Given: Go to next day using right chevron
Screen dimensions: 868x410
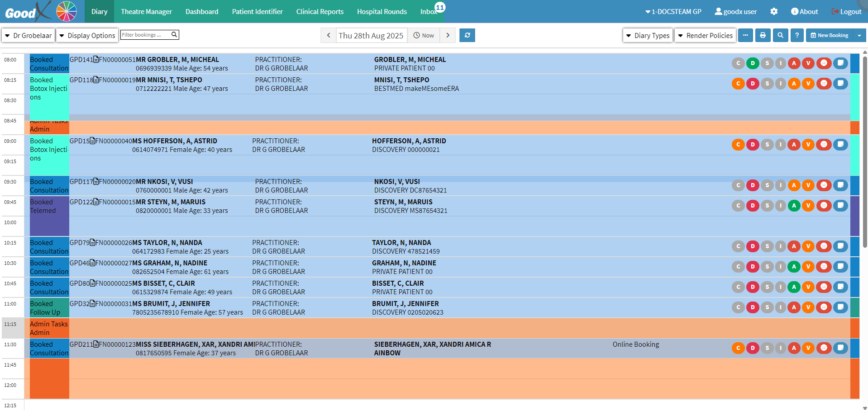Looking at the screenshot, I should point(448,35).
